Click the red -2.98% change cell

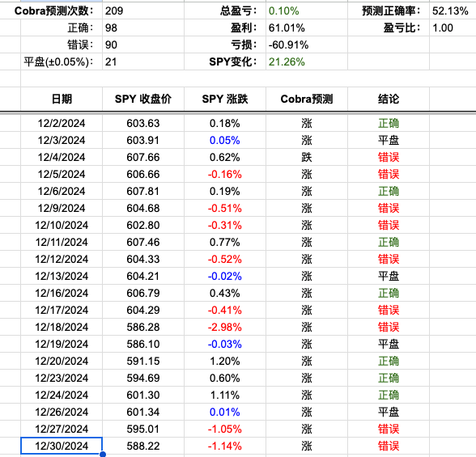(225, 327)
